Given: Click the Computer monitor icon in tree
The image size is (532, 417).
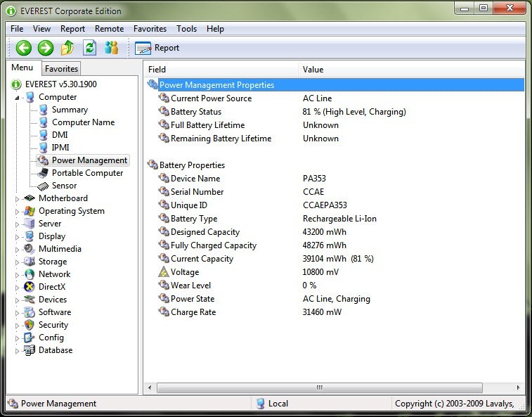Looking at the screenshot, I should pyautogui.click(x=30, y=97).
